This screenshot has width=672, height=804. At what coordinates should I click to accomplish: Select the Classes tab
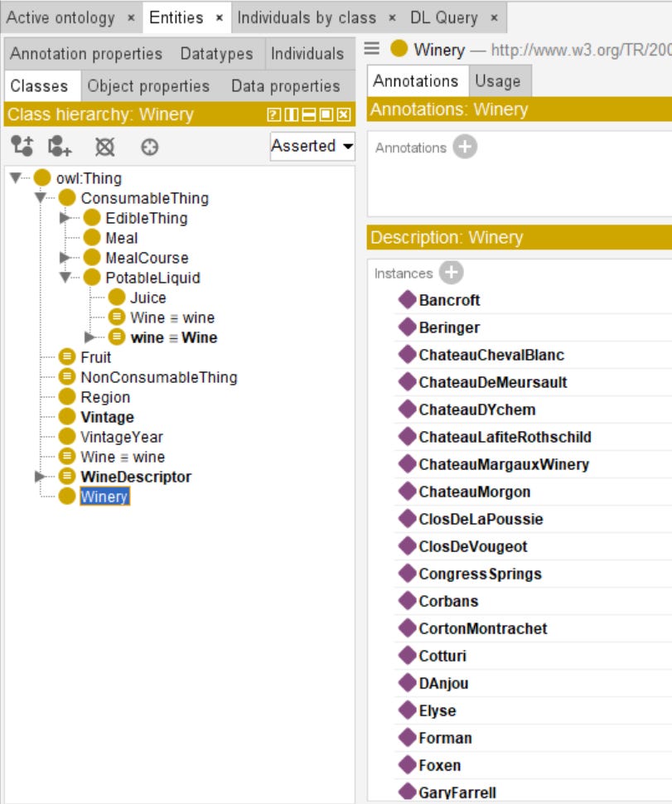(39, 86)
